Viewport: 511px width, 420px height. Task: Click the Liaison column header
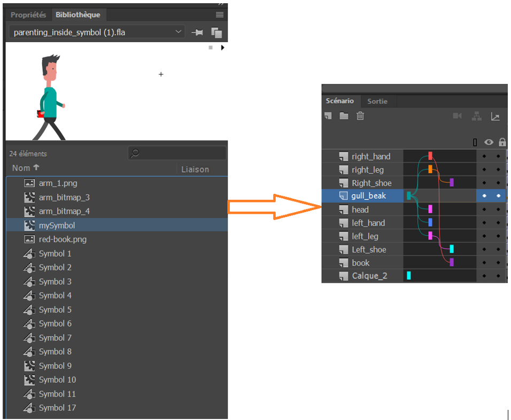195,169
